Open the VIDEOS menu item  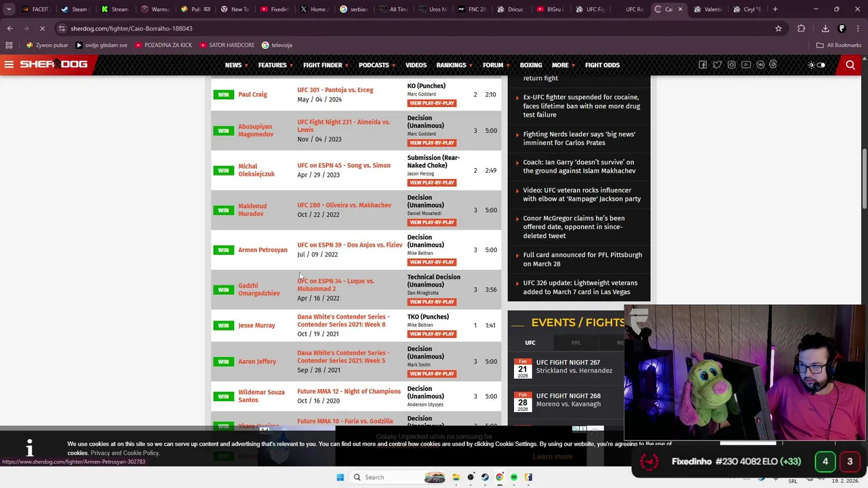click(x=416, y=65)
